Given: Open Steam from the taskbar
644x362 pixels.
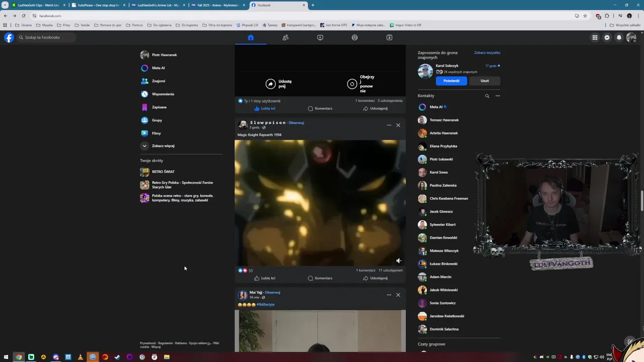Looking at the screenshot, I should pyautogui.click(x=117, y=357).
